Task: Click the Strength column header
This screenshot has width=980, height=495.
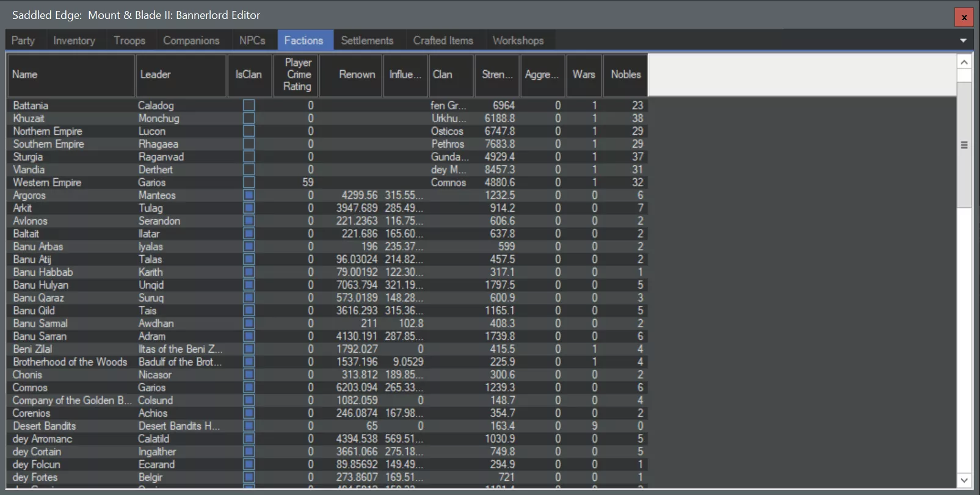Action: [x=497, y=75]
